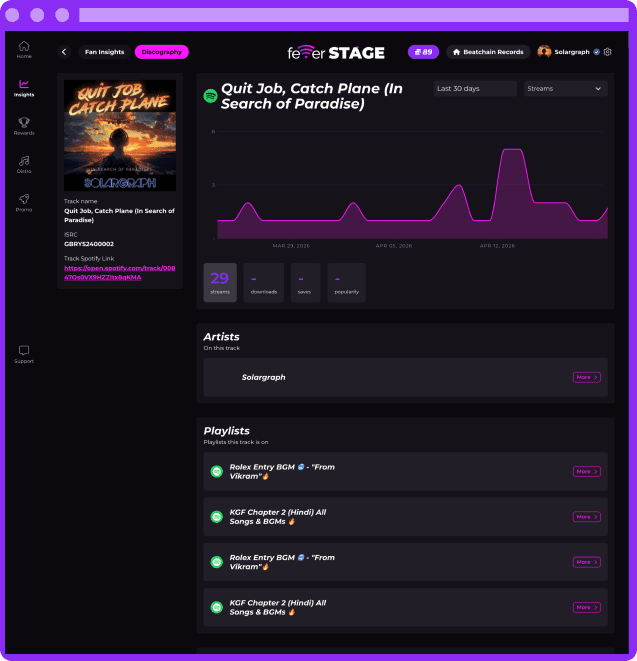Click the Spotify icon on the second KGF Chapter 2 playlist row
Image resolution: width=637 pixels, height=661 pixels.
[x=217, y=516]
